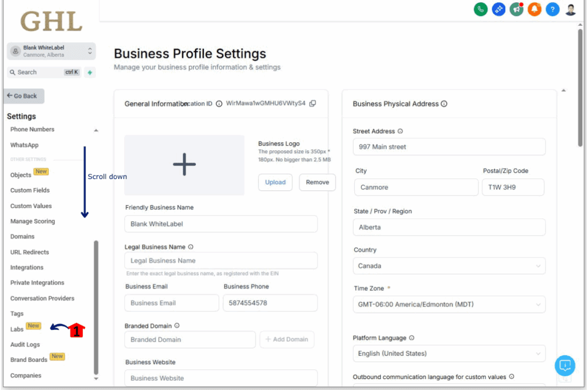Open the orange notifications bell
Image resolution: width=588 pixels, height=390 pixels.
(x=535, y=9)
